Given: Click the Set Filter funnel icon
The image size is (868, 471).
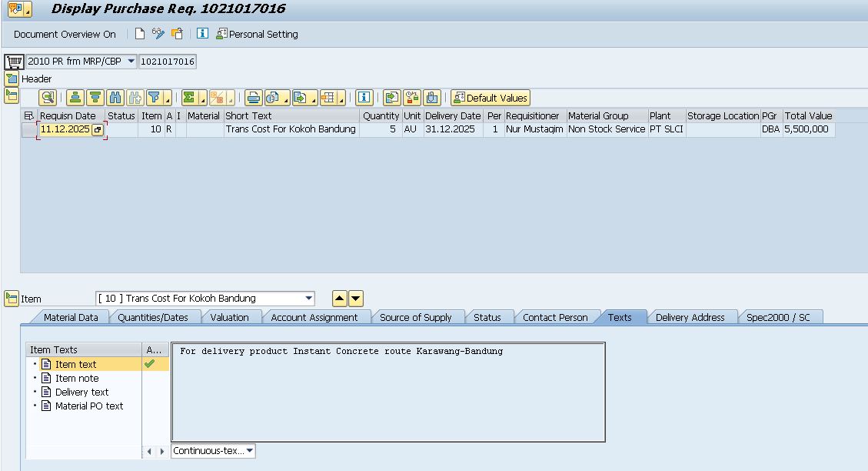Looking at the screenshot, I should [x=154, y=98].
